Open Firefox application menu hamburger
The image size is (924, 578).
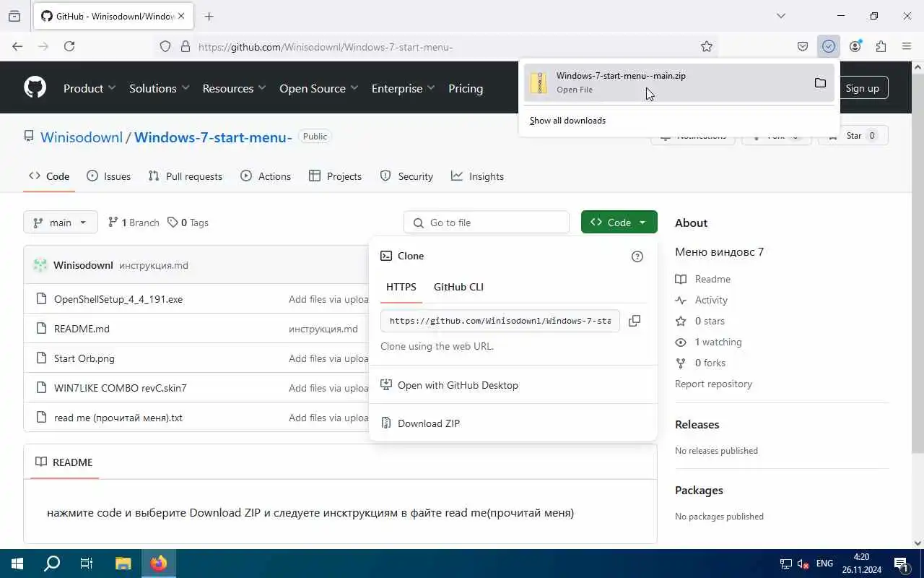(x=907, y=46)
